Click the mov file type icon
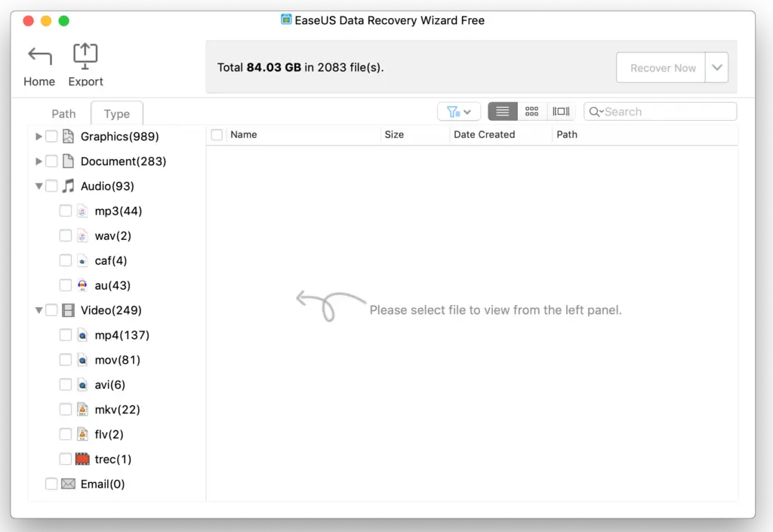Image resolution: width=773 pixels, height=532 pixels. click(x=82, y=360)
